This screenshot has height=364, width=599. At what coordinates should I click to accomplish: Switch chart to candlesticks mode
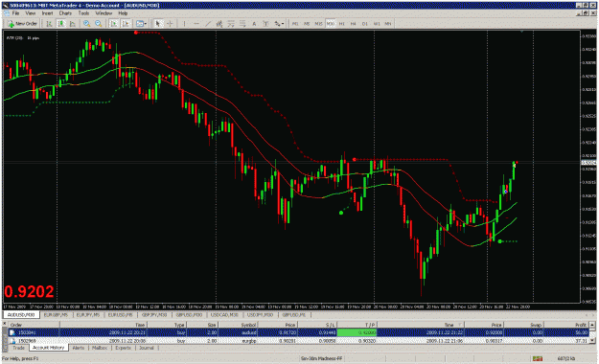[61, 24]
